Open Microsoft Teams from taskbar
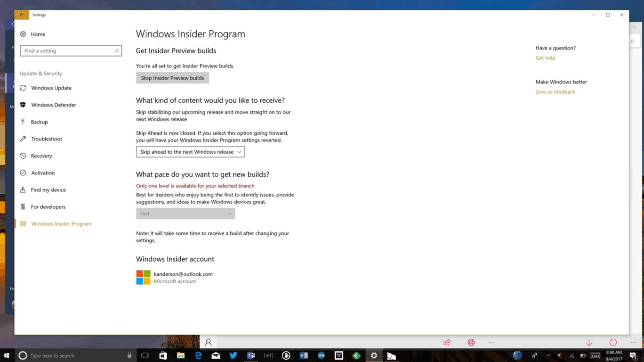Screen dimensions: 644x362 [x=251, y=355]
